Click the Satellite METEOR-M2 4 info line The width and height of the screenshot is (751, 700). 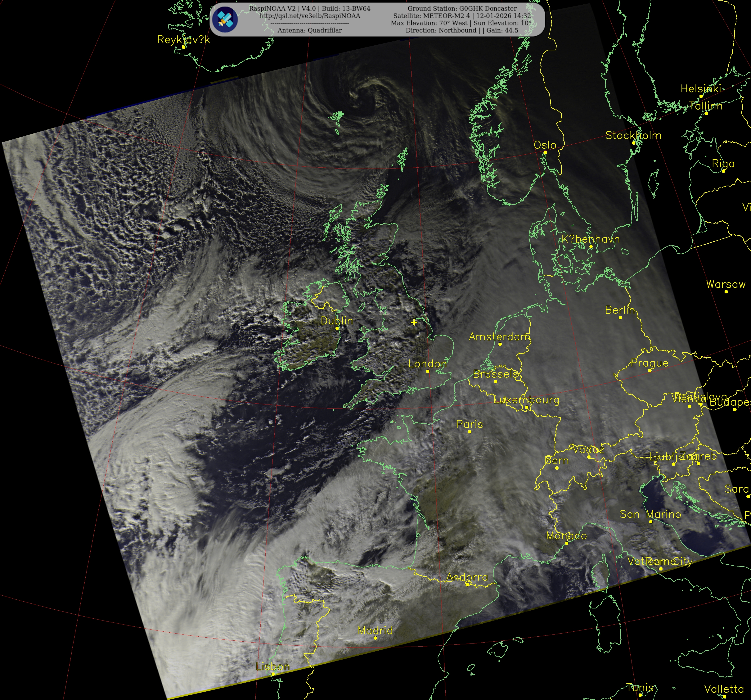pyautogui.click(x=462, y=16)
